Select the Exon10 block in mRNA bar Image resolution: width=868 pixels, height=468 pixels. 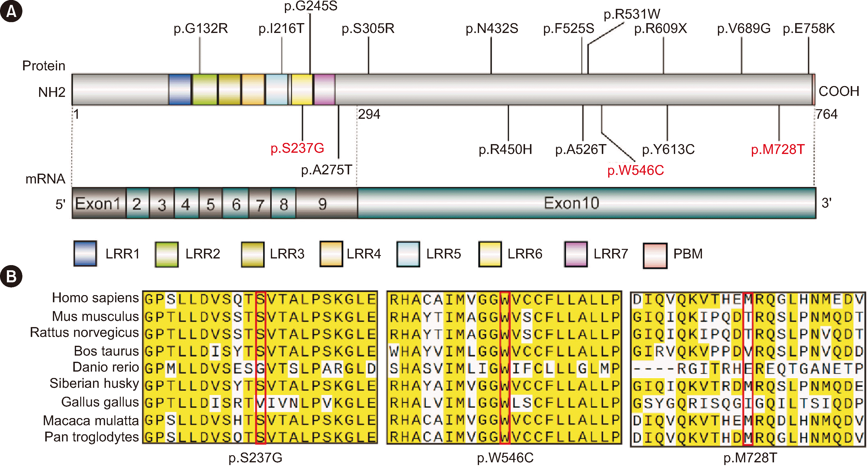[x=587, y=204]
